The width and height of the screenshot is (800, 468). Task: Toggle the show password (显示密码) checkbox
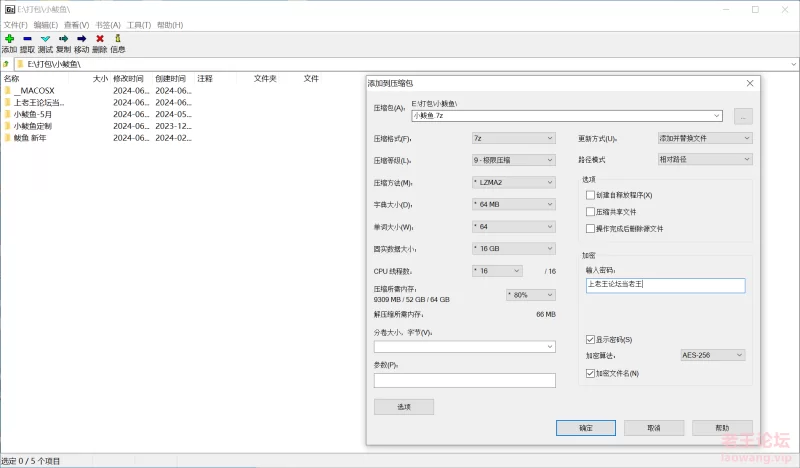pos(590,340)
